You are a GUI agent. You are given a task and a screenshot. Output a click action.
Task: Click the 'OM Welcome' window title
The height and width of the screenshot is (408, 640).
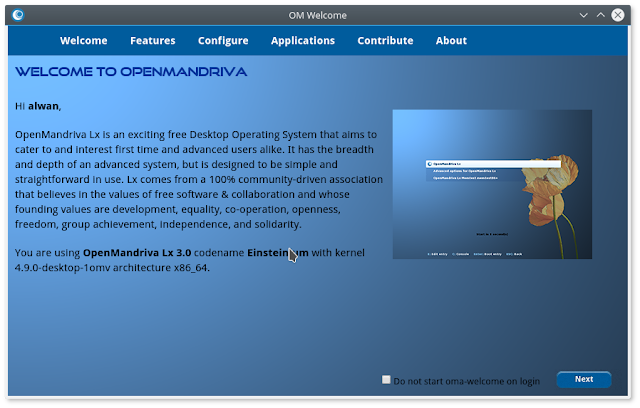click(318, 15)
